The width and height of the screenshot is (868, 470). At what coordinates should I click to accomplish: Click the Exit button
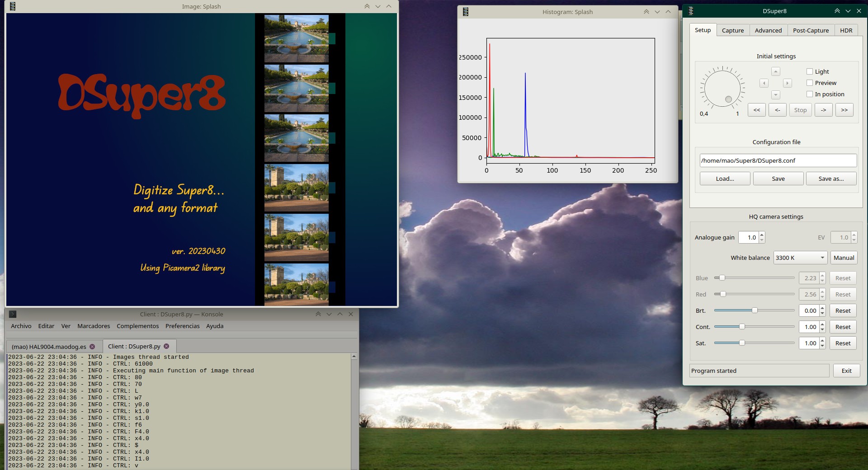pyautogui.click(x=846, y=371)
